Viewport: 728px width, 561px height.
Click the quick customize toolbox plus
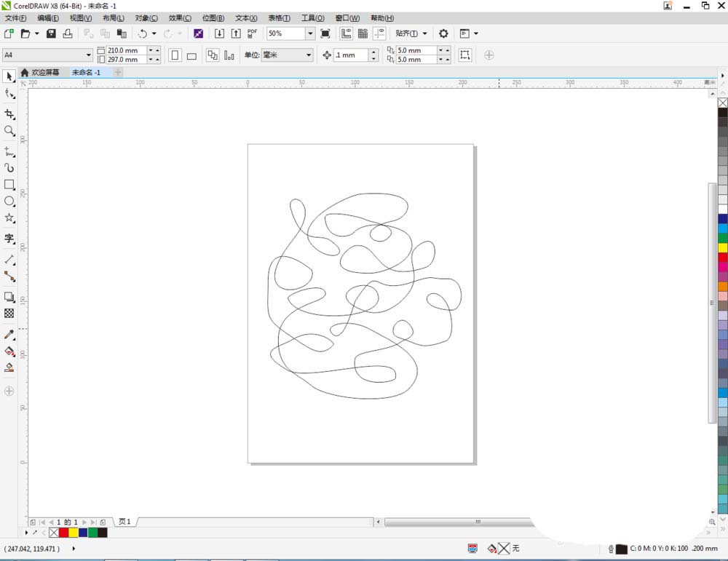tap(9, 391)
